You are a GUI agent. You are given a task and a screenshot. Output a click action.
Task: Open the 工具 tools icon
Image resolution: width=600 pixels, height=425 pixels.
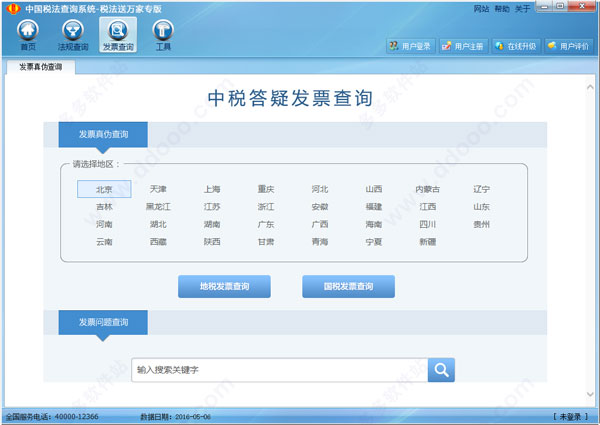(163, 35)
